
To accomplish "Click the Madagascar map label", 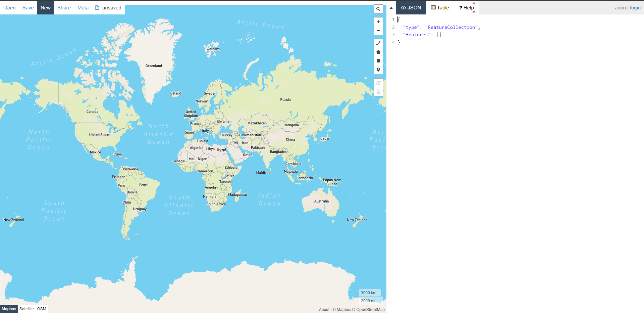I will pyautogui.click(x=237, y=195).
